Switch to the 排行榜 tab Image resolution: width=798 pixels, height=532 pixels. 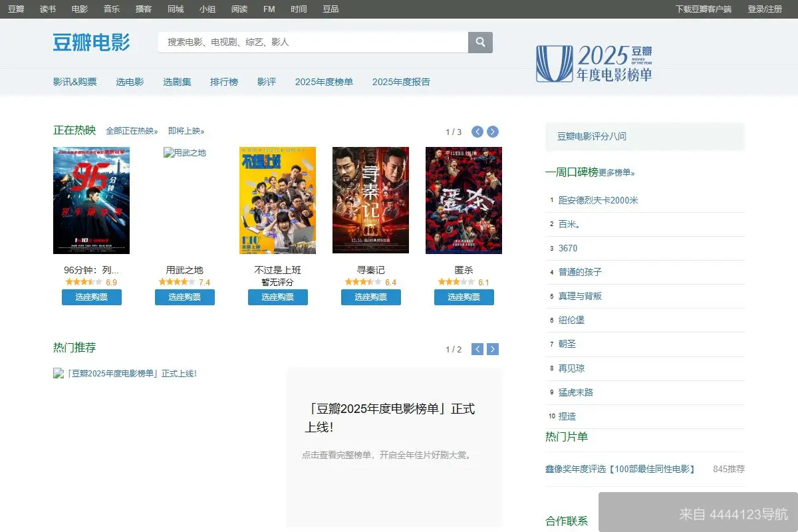pyautogui.click(x=224, y=81)
